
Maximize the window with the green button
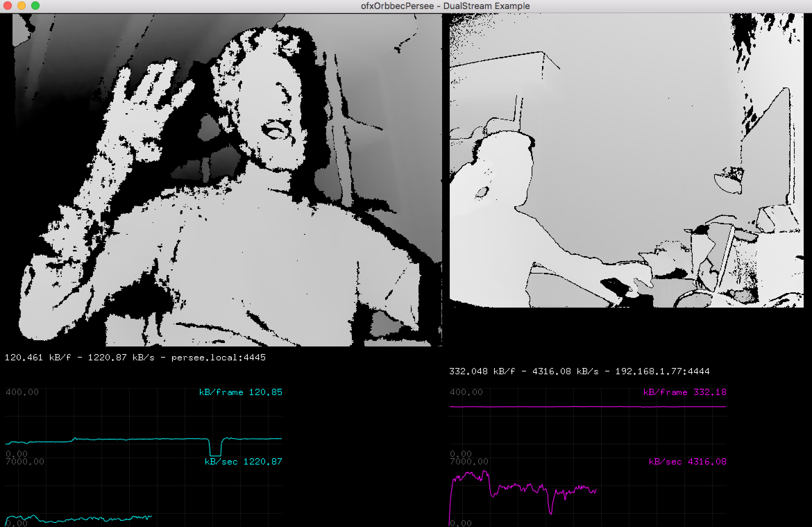click(35, 6)
